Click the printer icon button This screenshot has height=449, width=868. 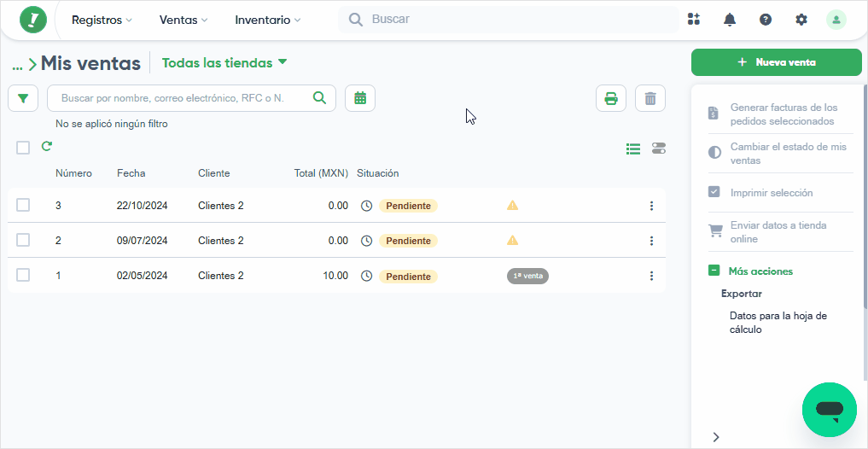(x=611, y=99)
